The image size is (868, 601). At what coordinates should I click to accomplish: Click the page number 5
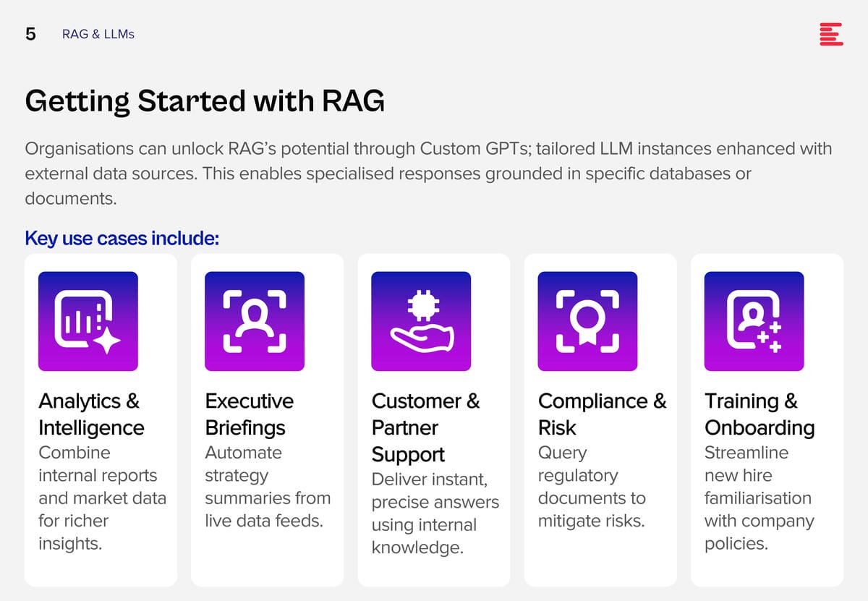click(x=30, y=34)
